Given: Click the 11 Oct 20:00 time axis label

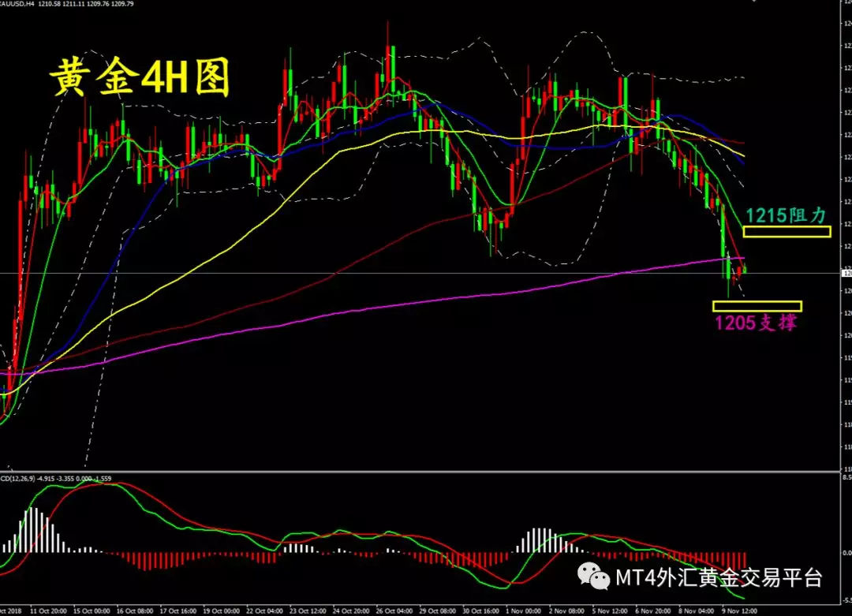Looking at the screenshot, I should tap(50, 610).
